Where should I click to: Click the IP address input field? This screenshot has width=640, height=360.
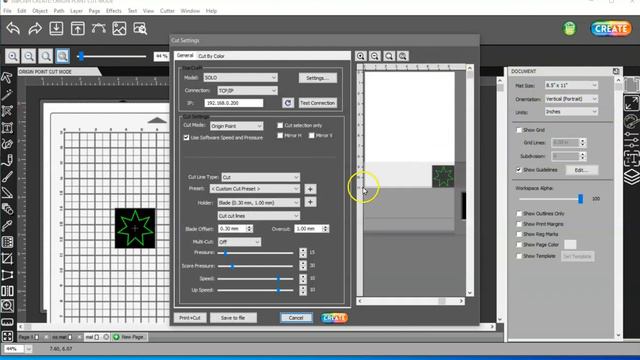[234, 103]
